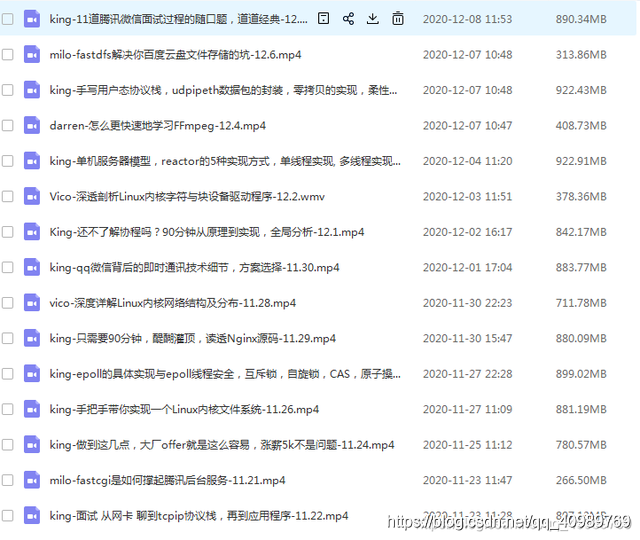Open file milo-fastdfs 12.6.mp4
Screen dimensions: 640x540
coord(176,55)
